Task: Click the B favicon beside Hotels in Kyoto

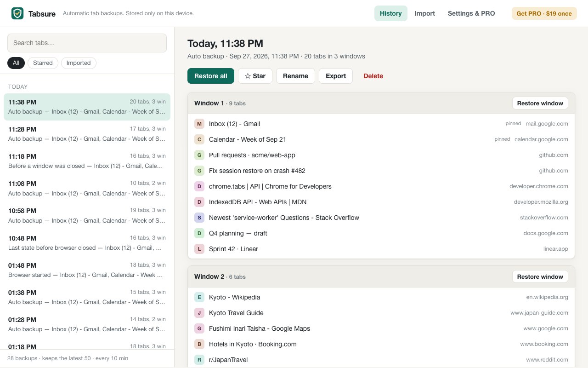Action: [199, 344]
